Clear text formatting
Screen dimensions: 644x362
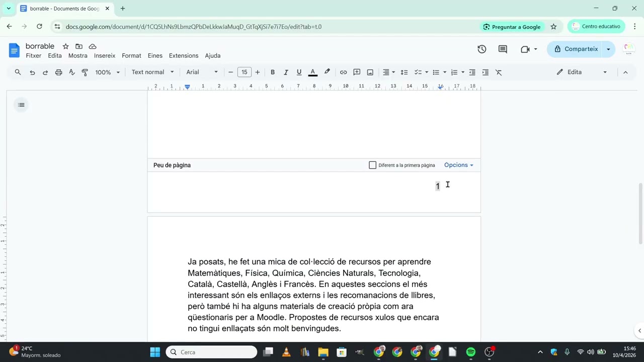pyautogui.click(x=499, y=72)
